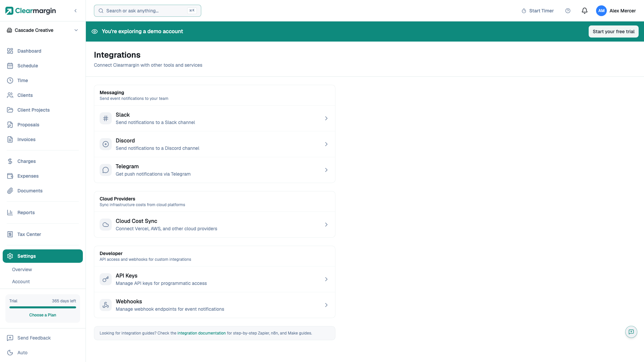The width and height of the screenshot is (644, 362).
Task: Click the Slack hashtag icon
Action: tap(106, 118)
